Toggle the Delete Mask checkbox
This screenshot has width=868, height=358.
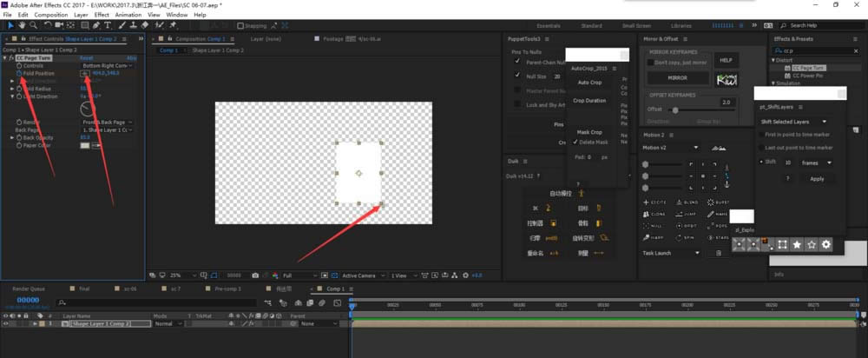[x=575, y=142]
